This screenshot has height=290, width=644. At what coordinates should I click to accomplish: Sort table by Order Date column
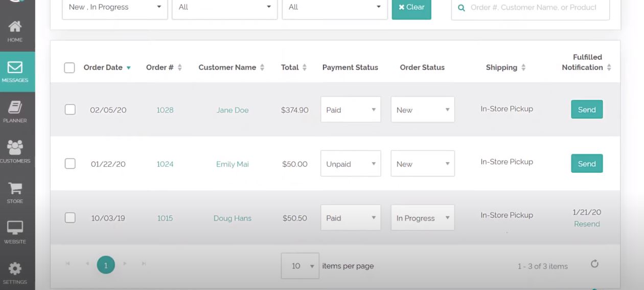[103, 68]
